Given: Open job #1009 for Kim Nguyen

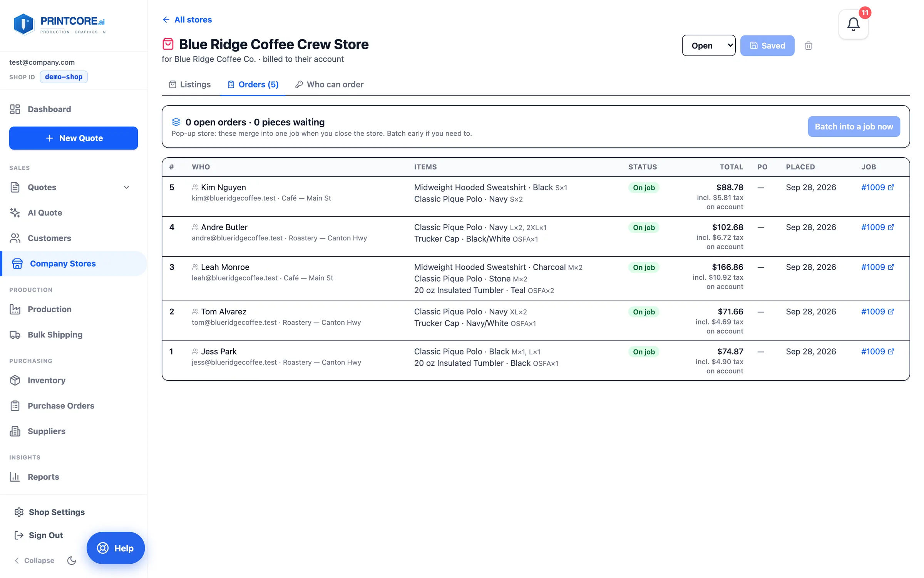Looking at the screenshot, I should tap(877, 187).
